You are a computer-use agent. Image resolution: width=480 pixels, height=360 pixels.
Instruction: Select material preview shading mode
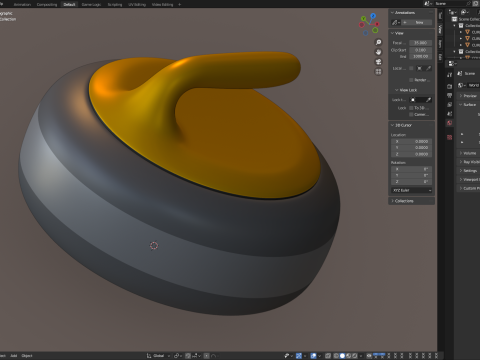(x=349, y=356)
